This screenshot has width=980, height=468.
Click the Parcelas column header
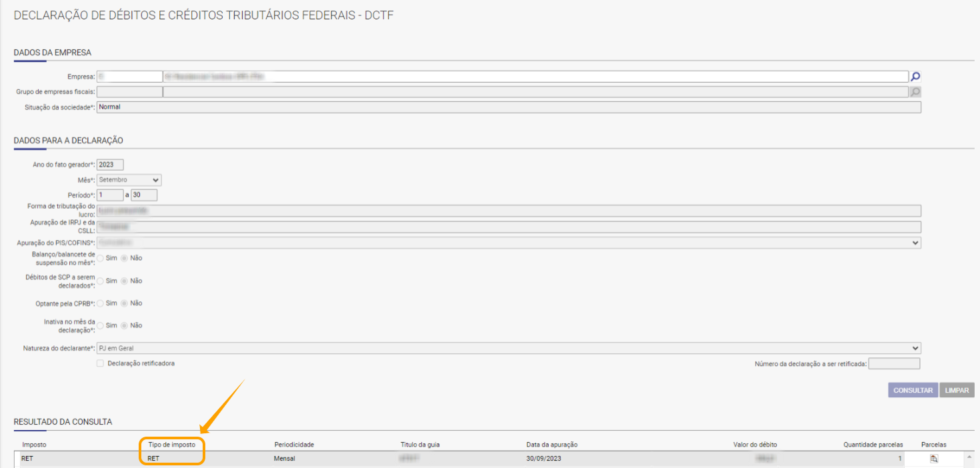(x=933, y=445)
